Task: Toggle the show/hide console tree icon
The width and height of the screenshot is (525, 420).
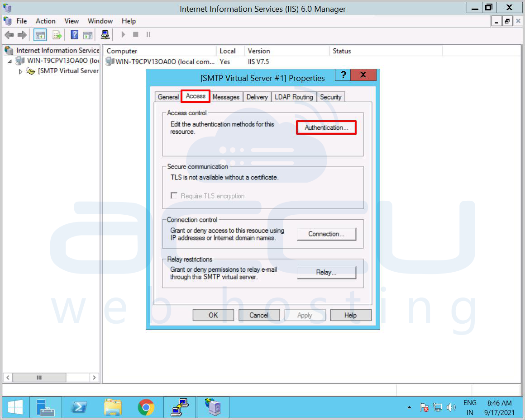Action: click(40, 35)
